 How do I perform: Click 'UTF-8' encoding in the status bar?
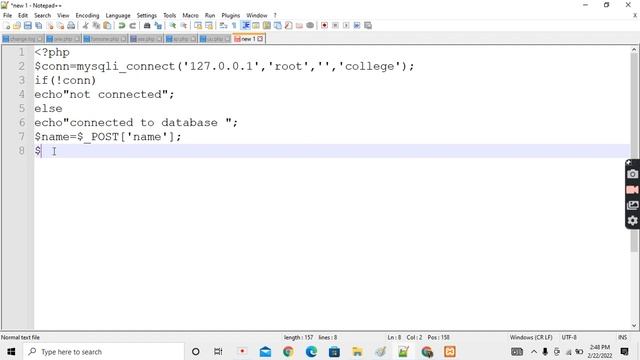coord(569,338)
